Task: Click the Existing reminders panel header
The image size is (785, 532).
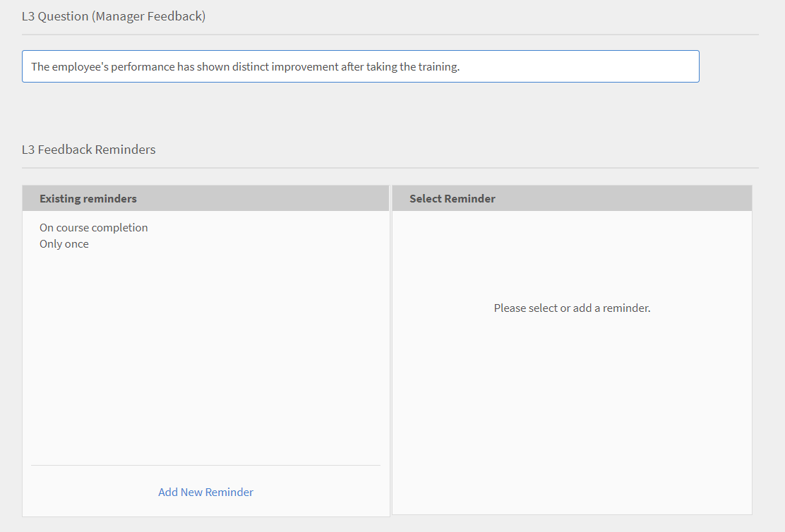Action: point(88,198)
